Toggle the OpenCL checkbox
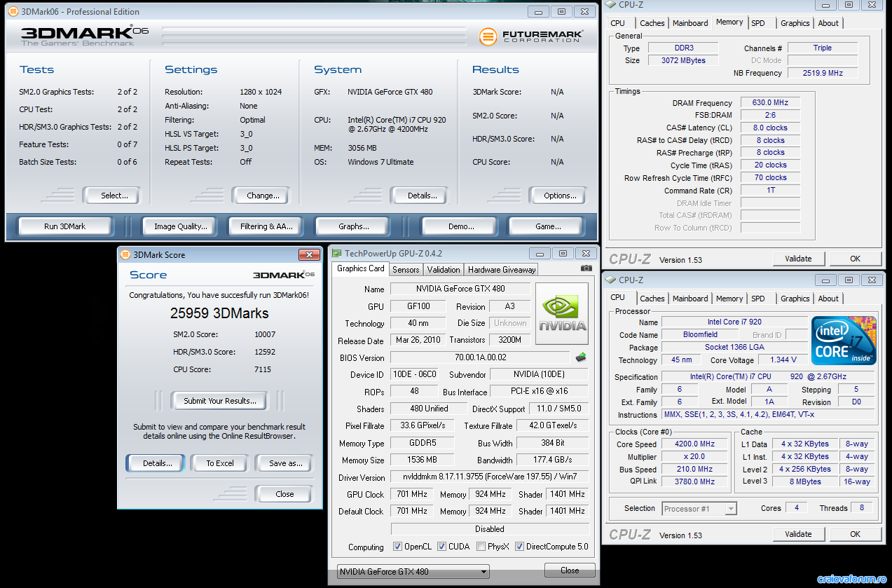The width and height of the screenshot is (892, 588). [x=397, y=547]
